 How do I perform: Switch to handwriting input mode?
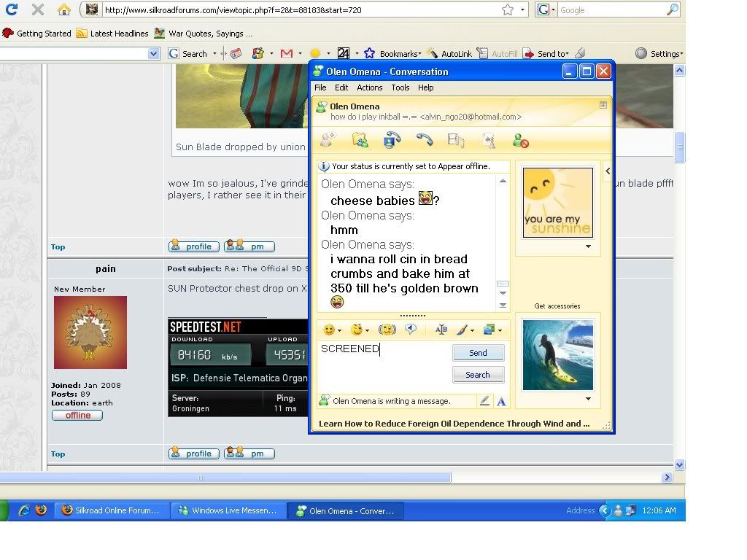484,401
